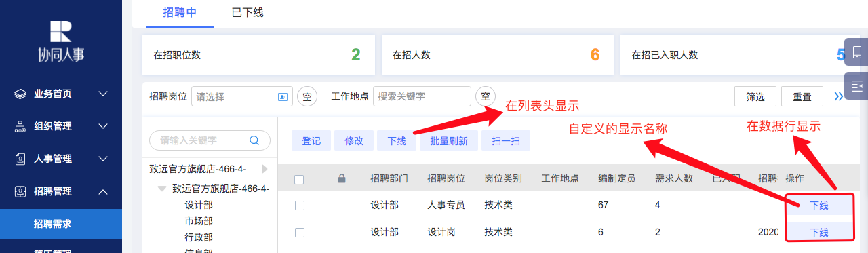868x253 pixels.
Task: Click the lock icon in table header
Action: click(x=342, y=178)
